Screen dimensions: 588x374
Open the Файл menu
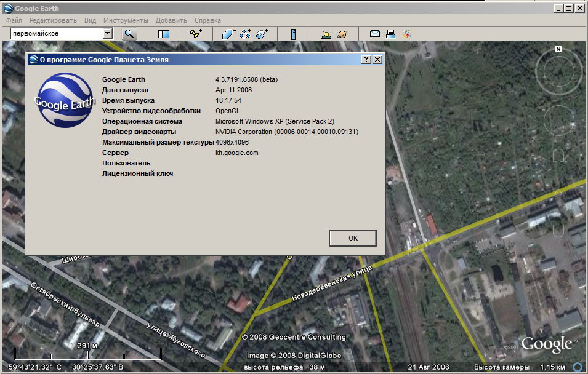(x=14, y=20)
